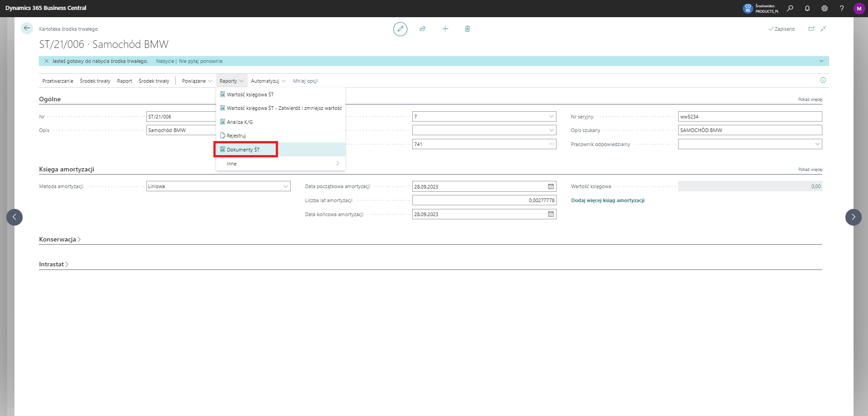Collapse the Ogólne section header

tap(50, 99)
